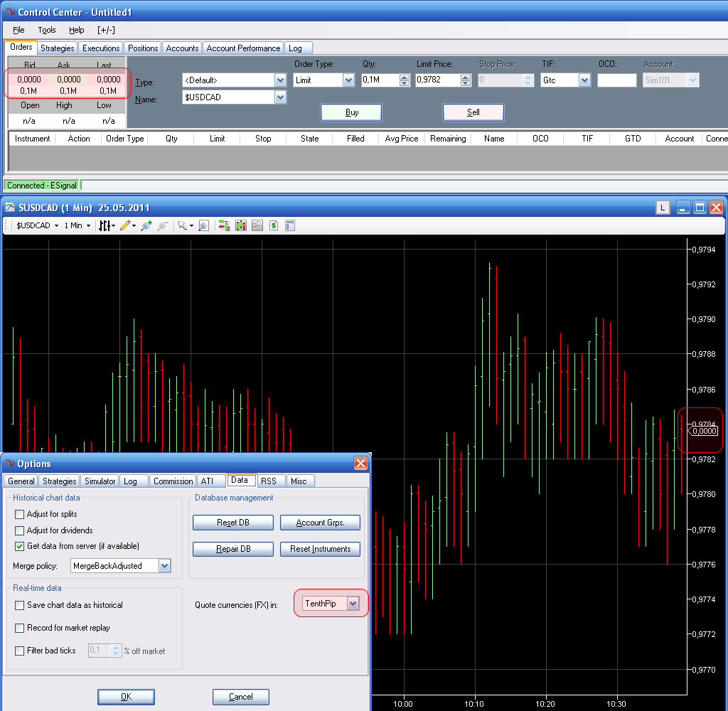Screen dimensions: 728x711
Task: Expand the Order Type Limit dropdown
Action: pos(348,80)
